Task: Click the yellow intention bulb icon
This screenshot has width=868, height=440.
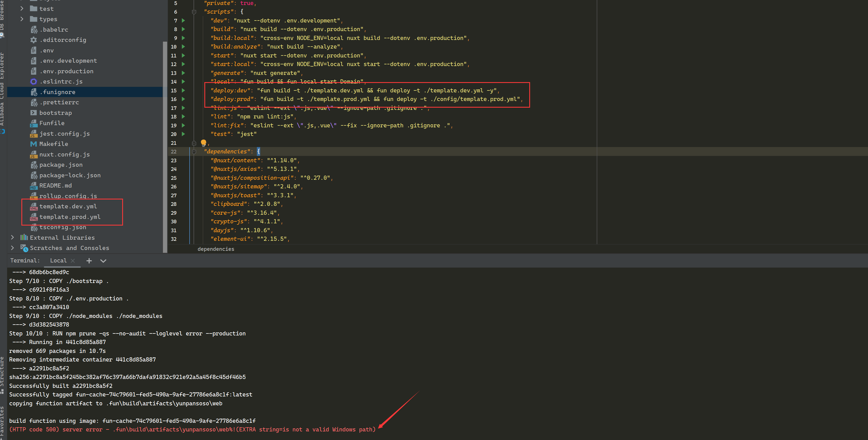Action: (204, 143)
